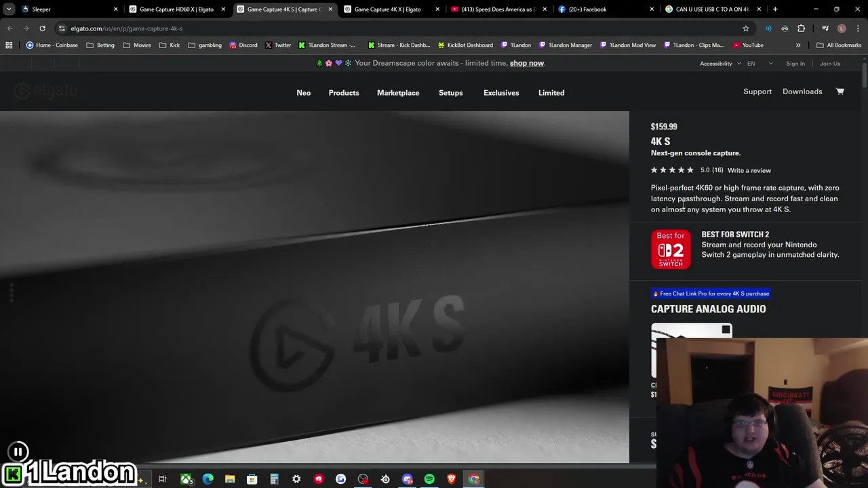Open Home - Coinbase bookmark
Image resolution: width=868 pixels, height=488 pixels.
[x=52, y=45]
